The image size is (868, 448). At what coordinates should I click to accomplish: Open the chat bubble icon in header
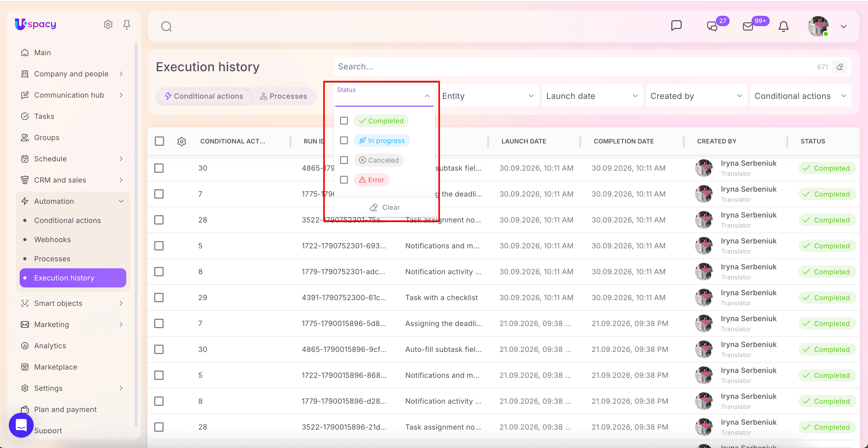tap(676, 26)
